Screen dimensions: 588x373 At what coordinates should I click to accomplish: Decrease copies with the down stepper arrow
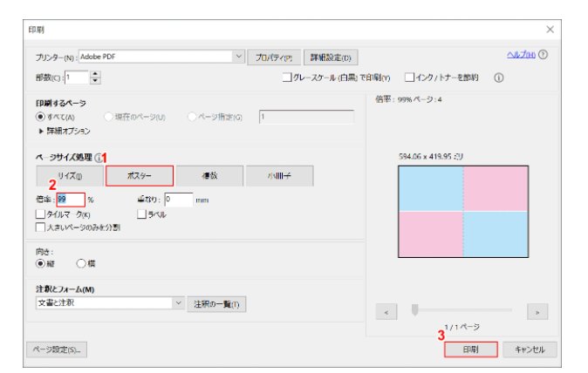95,81
